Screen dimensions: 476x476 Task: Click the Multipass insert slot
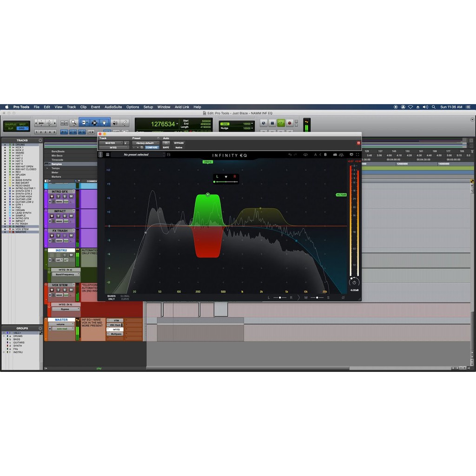click(x=116, y=334)
